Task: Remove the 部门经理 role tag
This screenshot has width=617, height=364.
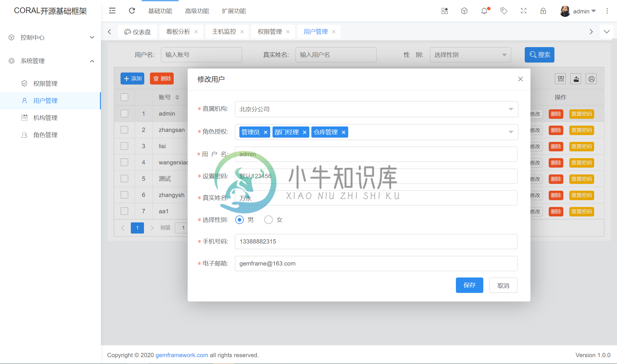Action: click(x=305, y=132)
